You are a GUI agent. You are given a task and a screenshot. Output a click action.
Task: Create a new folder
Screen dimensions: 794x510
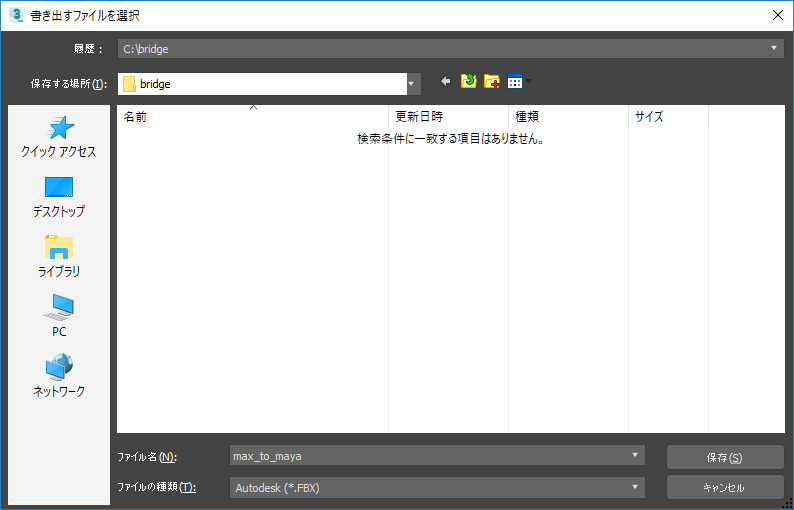coord(492,82)
